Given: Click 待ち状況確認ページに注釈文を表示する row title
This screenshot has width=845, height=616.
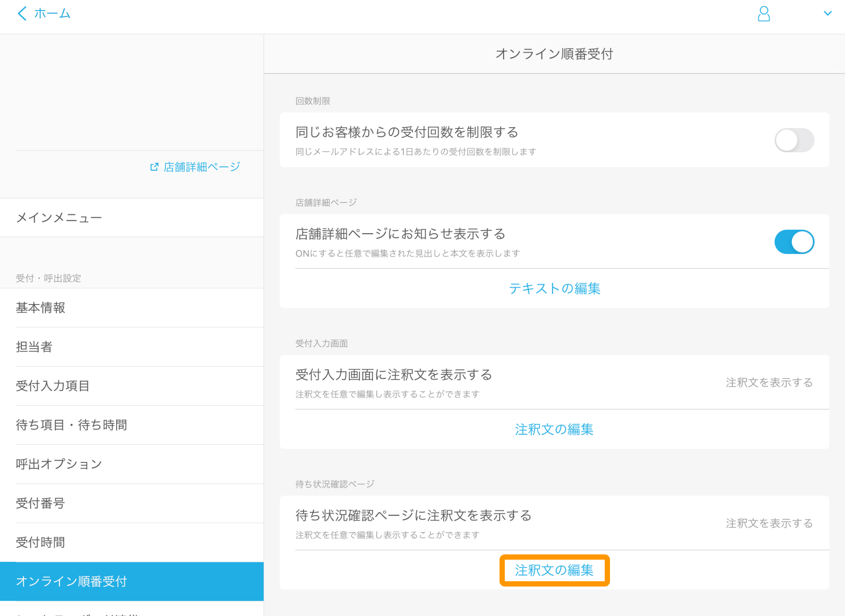Looking at the screenshot, I should pyautogui.click(x=414, y=515).
